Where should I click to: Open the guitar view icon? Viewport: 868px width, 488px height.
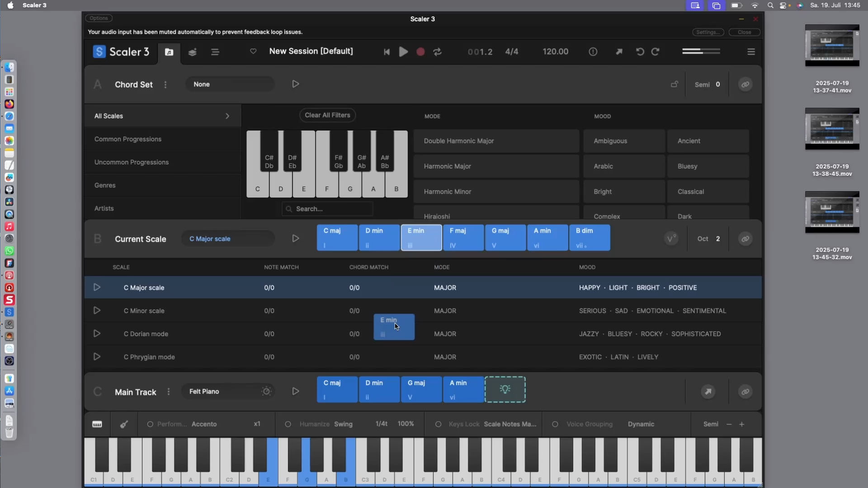pos(124,424)
